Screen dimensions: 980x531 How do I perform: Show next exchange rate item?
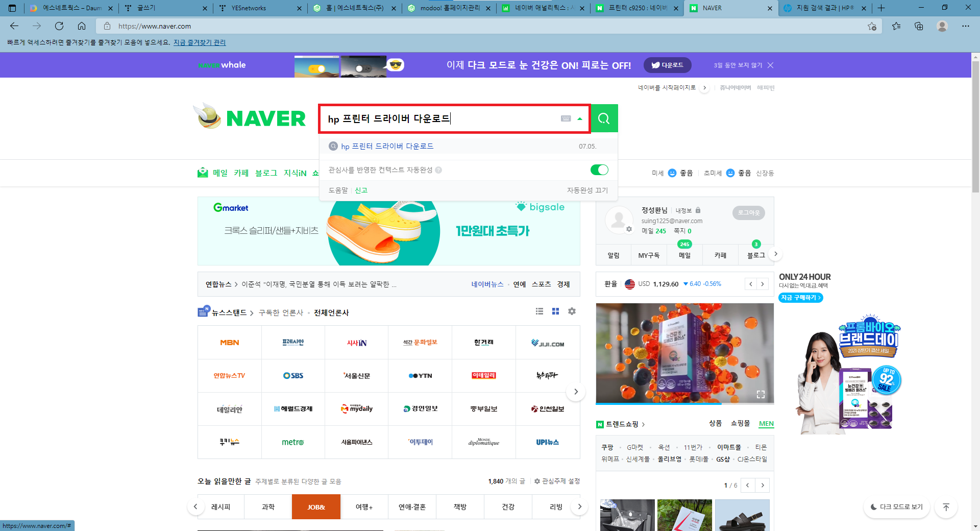pyautogui.click(x=763, y=284)
